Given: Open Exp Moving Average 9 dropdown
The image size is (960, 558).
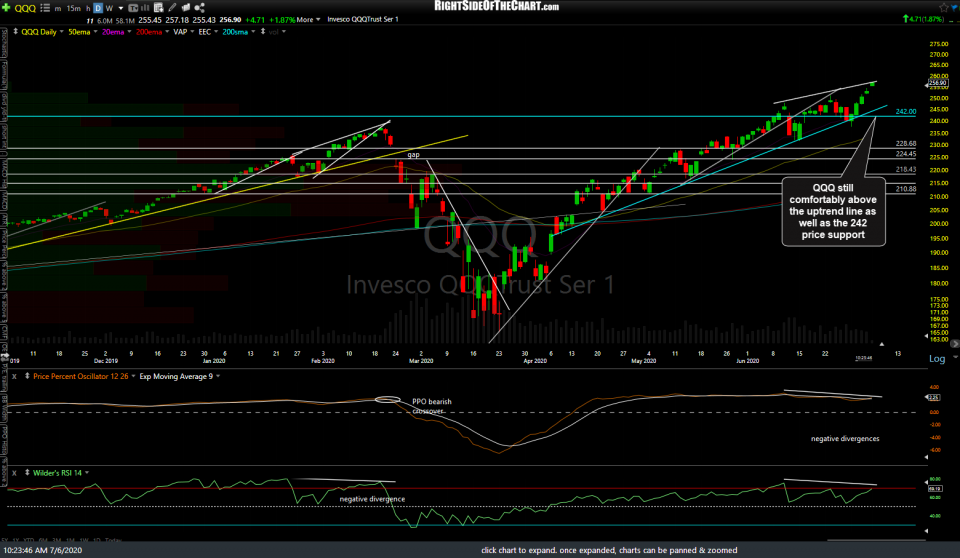Looking at the screenshot, I should [x=218, y=376].
